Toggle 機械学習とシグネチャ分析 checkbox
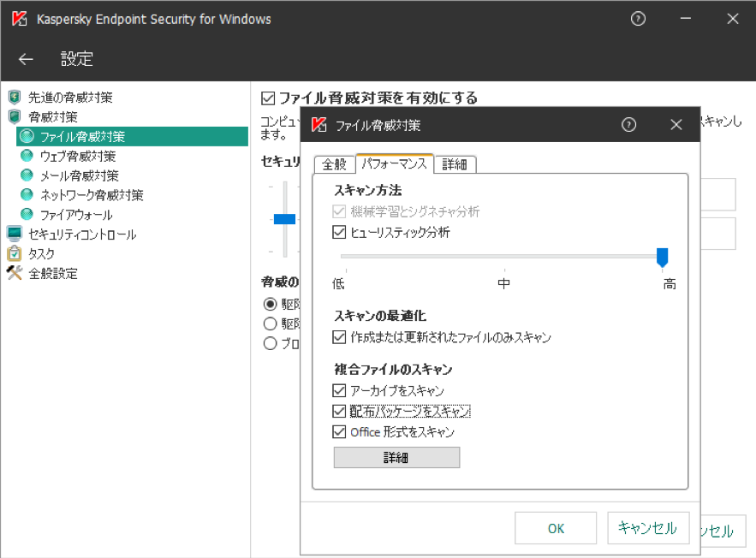Image resolution: width=756 pixels, height=558 pixels. pos(339,211)
